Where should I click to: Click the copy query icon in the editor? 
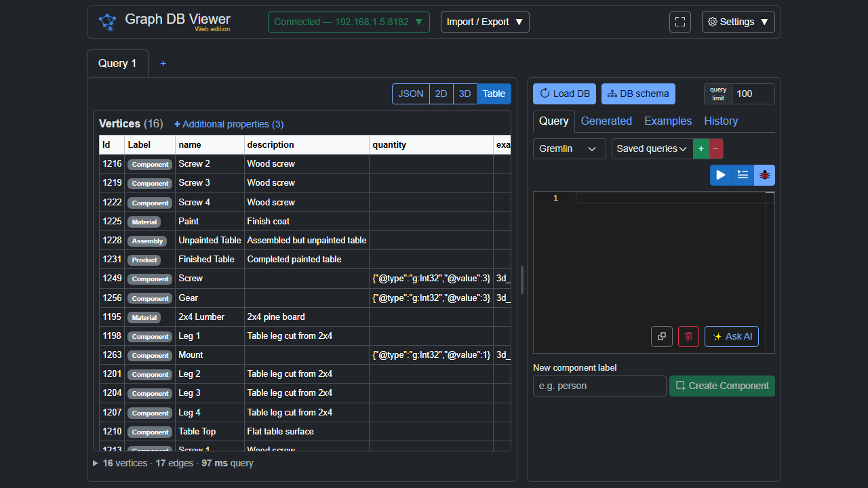[x=662, y=336]
